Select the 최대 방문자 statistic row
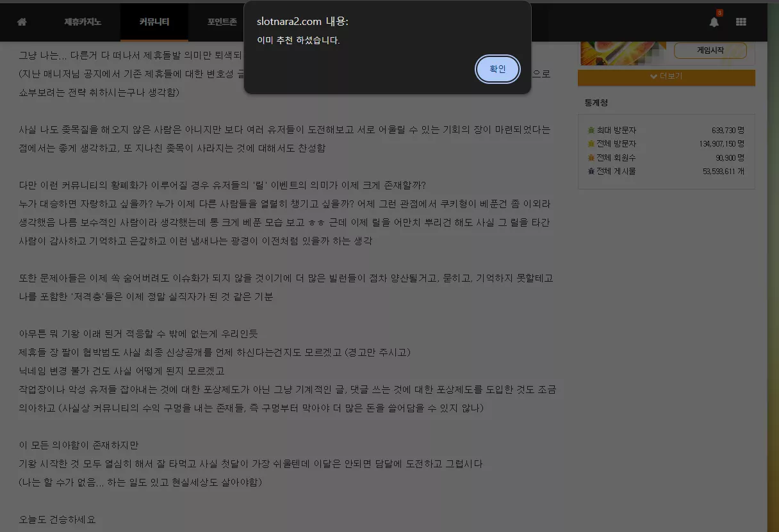The image size is (779, 532). click(666, 130)
